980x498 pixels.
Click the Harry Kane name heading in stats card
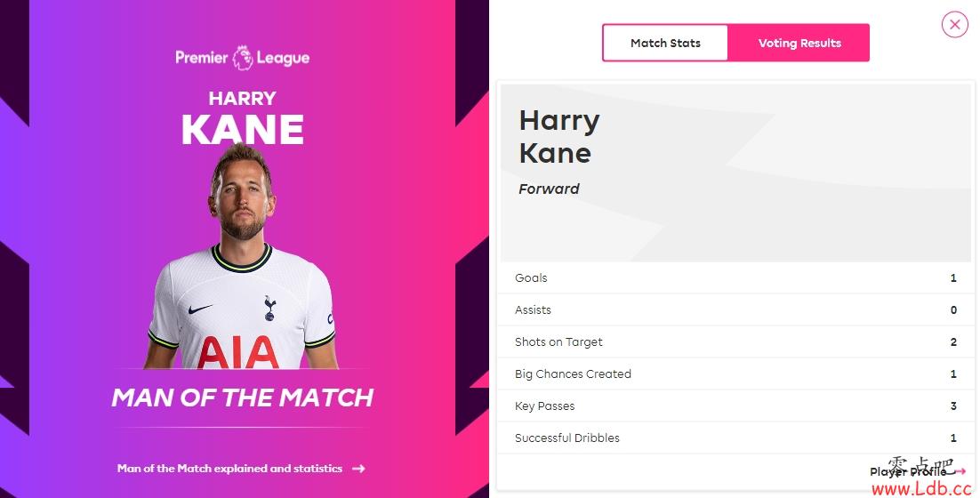tap(558, 136)
